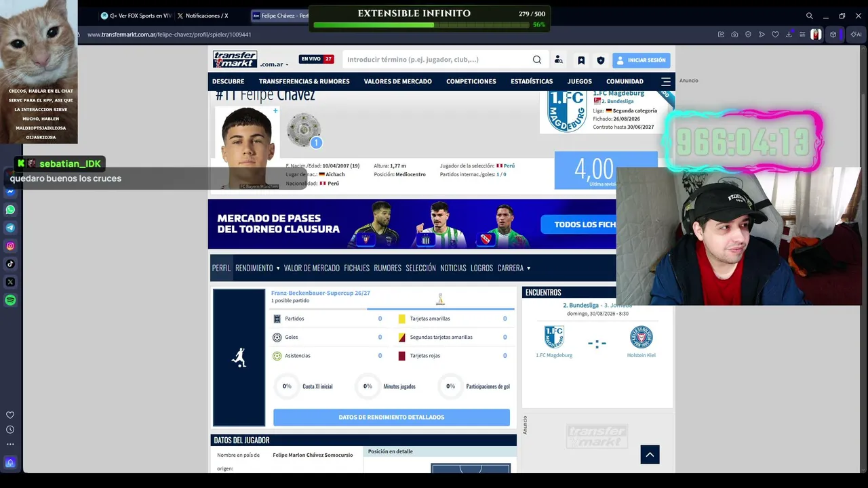Open the player search icon beside search bar

pyautogui.click(x=559, y=60)
